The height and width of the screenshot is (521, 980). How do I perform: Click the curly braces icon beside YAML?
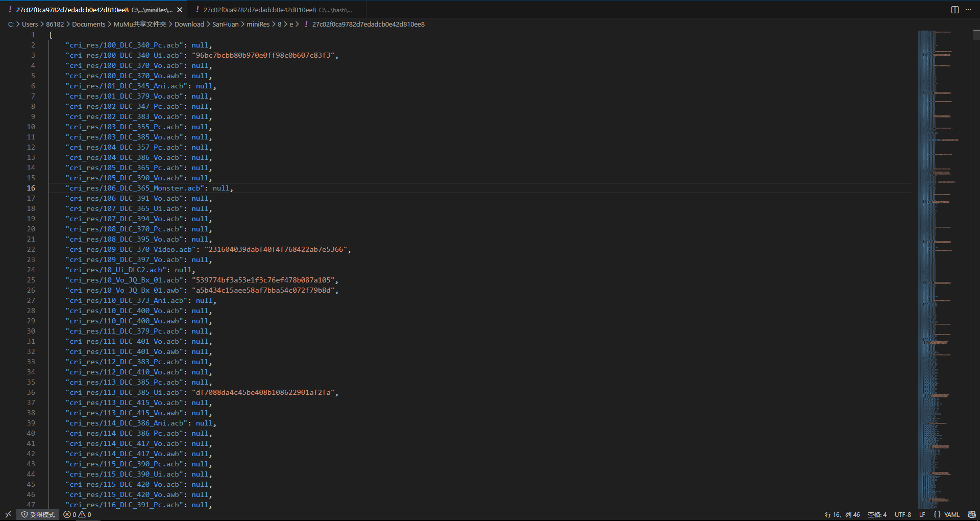(x=937, y=514)
